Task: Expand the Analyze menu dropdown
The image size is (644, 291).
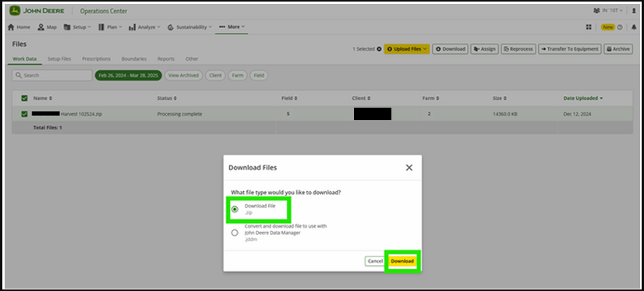Action: point(144,27)
